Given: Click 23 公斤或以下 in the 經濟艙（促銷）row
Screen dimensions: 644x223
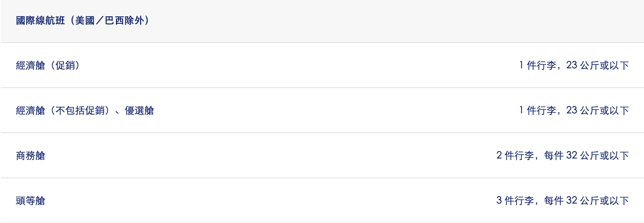Looking at the screenshot, I should (x=597, y=65).
